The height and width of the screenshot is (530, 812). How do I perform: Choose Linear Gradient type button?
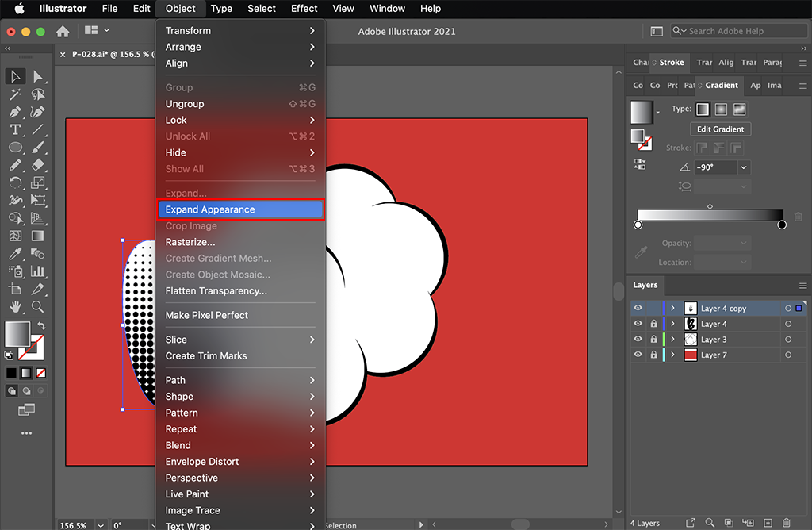coord(703,109)
